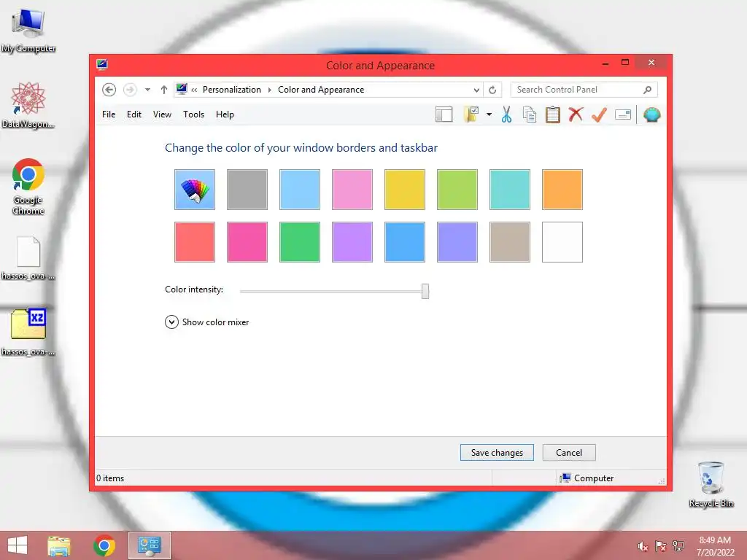Open dropdown arrow beside folder options icon
Viewport: 747px width, 560px height.
(x=489, y=114)
